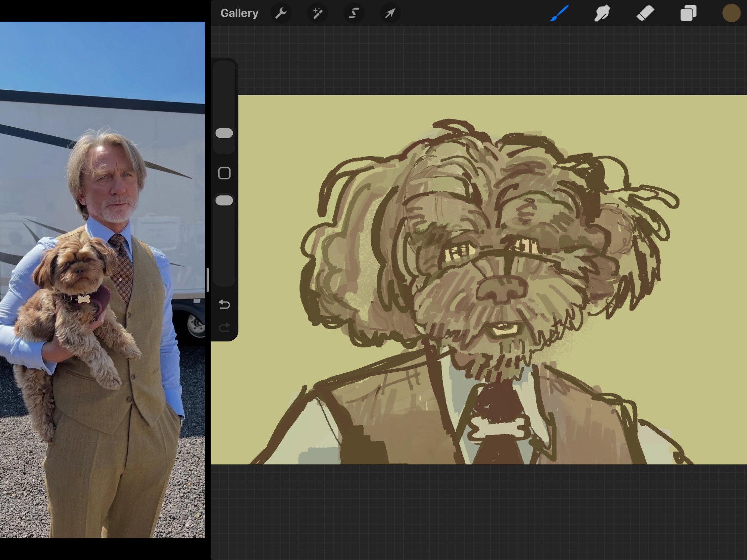Open the Adjustments magic wand menu
This screenshot has width=747, height=560.
(317, 13)
